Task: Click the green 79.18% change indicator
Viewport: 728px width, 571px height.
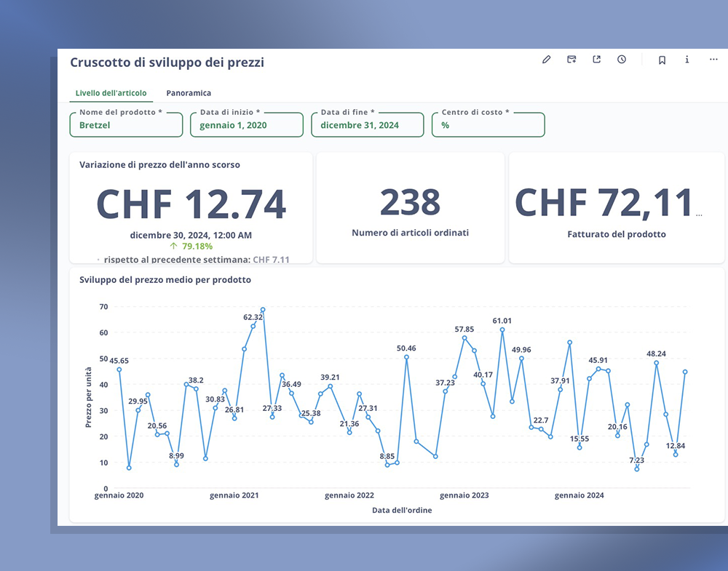Action: [191, 246]
